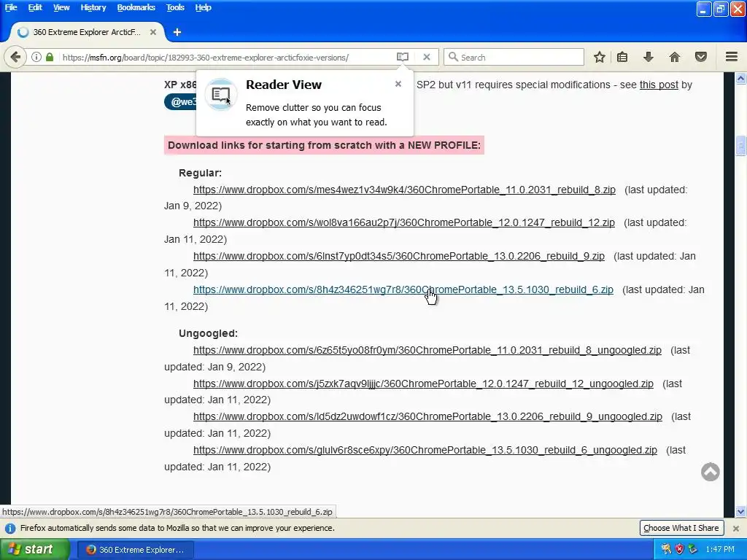747x560 pixels.
Task: Open ungoogled 12.0.1247 rebuild 12 zip link
Action: (423, 384)
